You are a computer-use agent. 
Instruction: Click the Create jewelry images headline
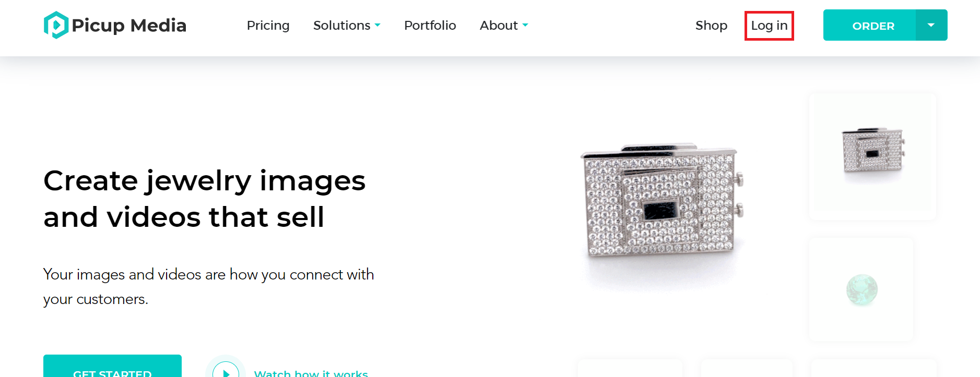click(204, 199)
